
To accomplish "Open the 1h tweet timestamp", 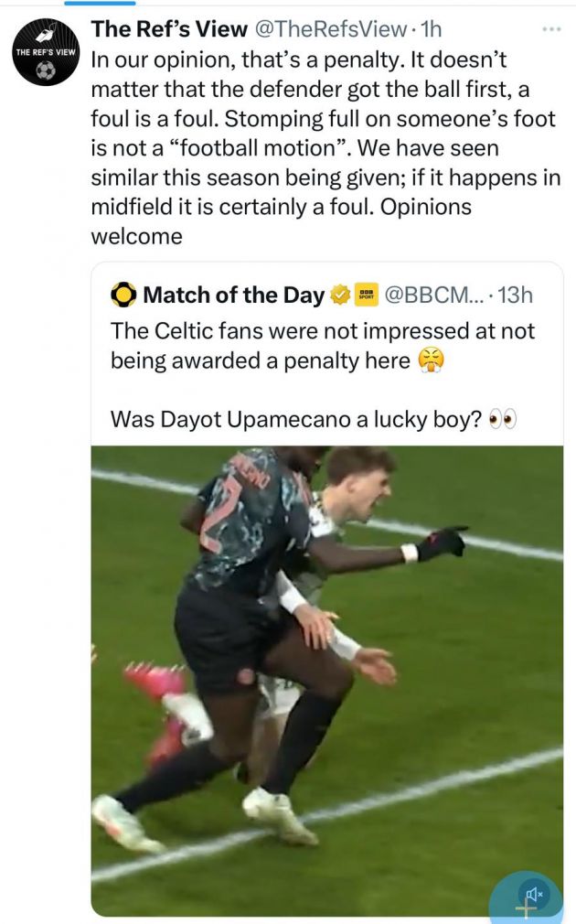I will click(x=432, y=29).
